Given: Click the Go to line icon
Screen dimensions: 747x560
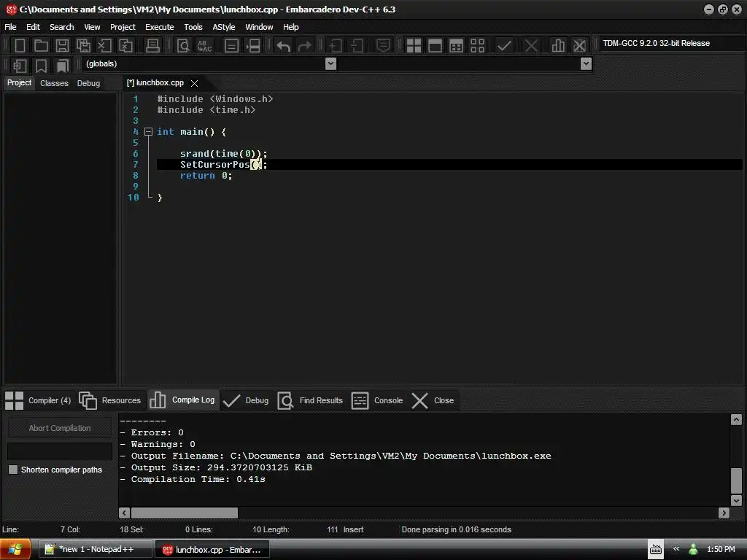Looking at the screenshot, I should [253, 46].
